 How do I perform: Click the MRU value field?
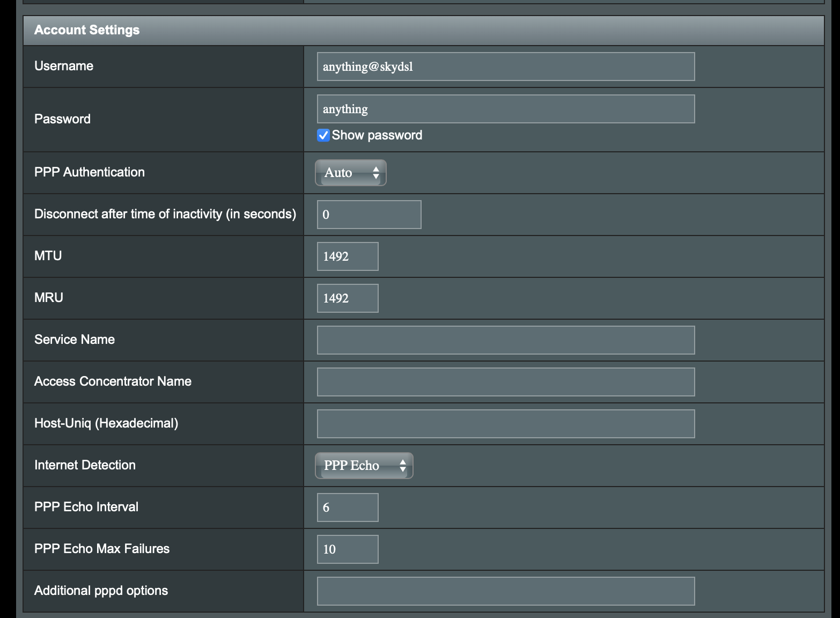click(x=347, y=298)
